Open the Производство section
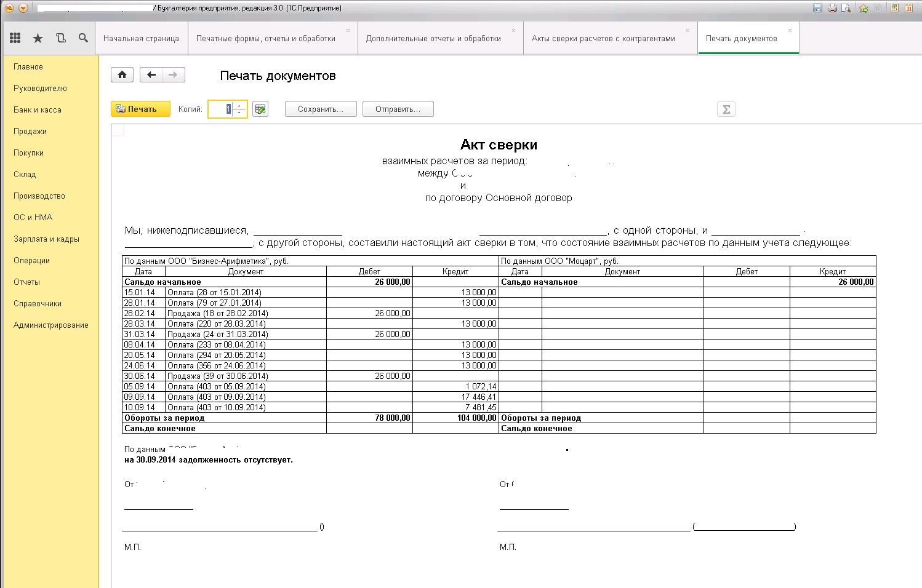This screenshot has width=922, height=588. 39,196
